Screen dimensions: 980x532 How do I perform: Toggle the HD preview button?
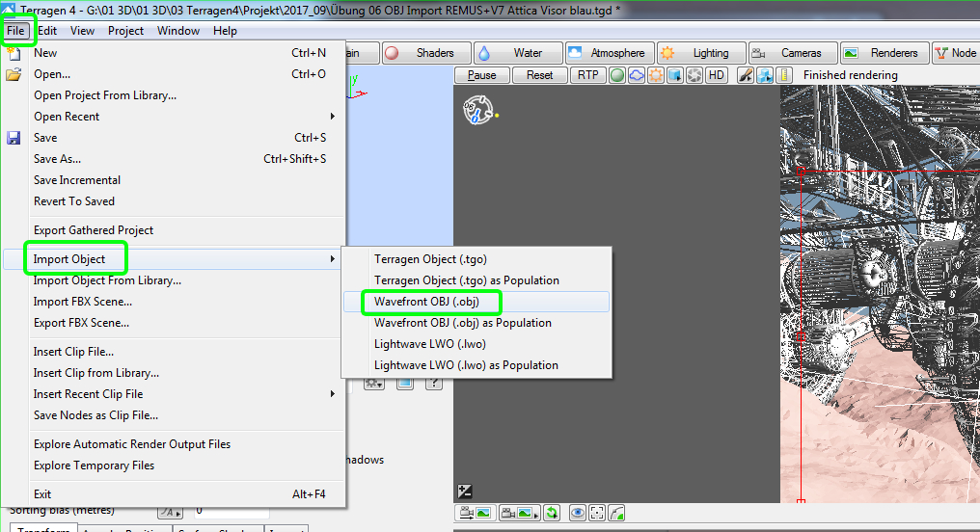717,75
